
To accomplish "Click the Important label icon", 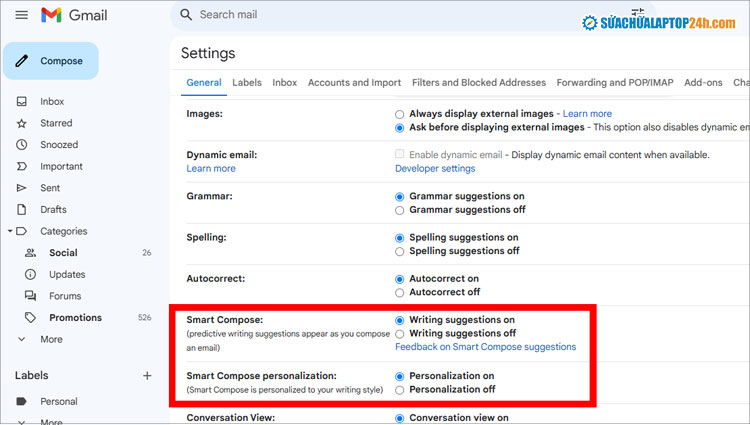I will (x=22, y=166).
